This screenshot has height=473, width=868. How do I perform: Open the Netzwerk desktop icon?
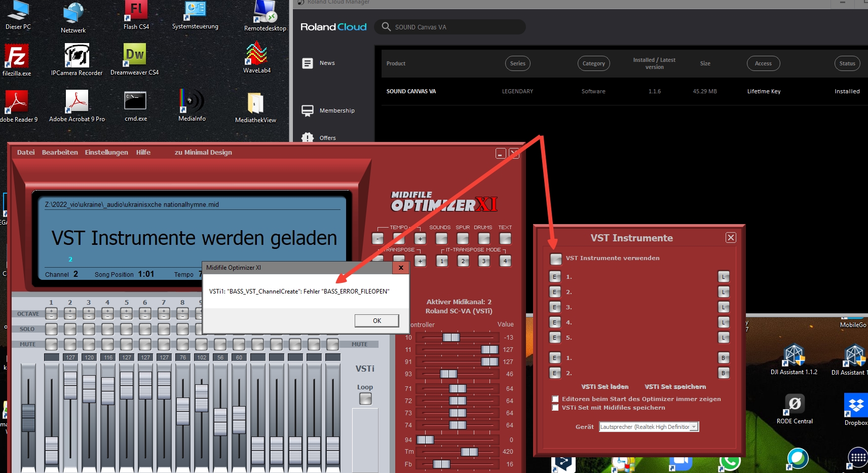pos(73,17)
